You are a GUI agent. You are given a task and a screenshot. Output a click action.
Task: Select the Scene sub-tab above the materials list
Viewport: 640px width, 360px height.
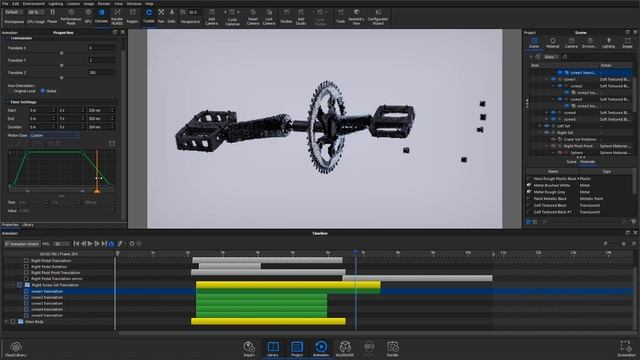click(571, 162)
